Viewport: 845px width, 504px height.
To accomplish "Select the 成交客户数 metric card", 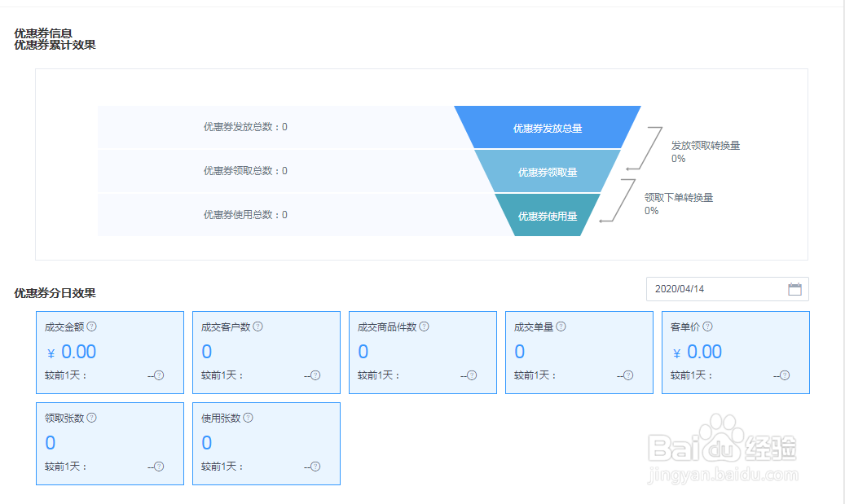I will coord(266,353).
